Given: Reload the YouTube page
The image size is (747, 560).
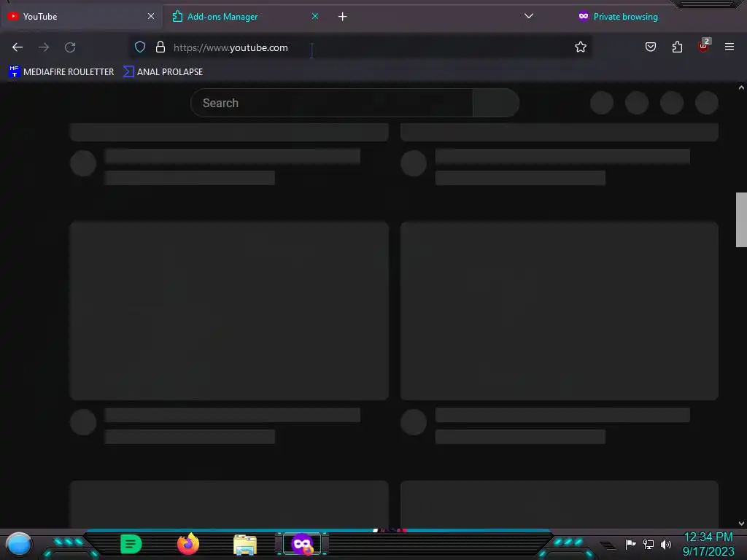Looking at the screenshot, I should [x=70, y=47].
